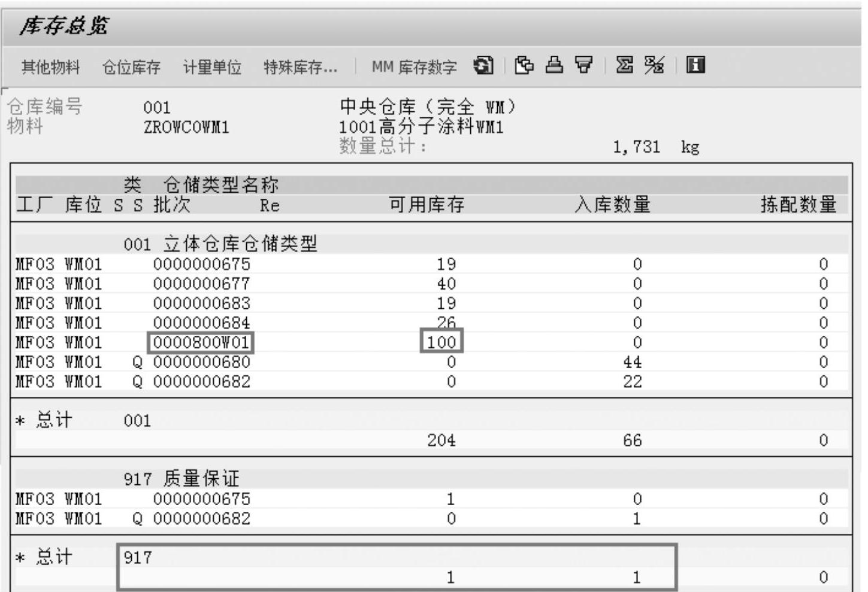Click total quantity 1,731
The image size is (868, 592).
(x=636, y=147)
